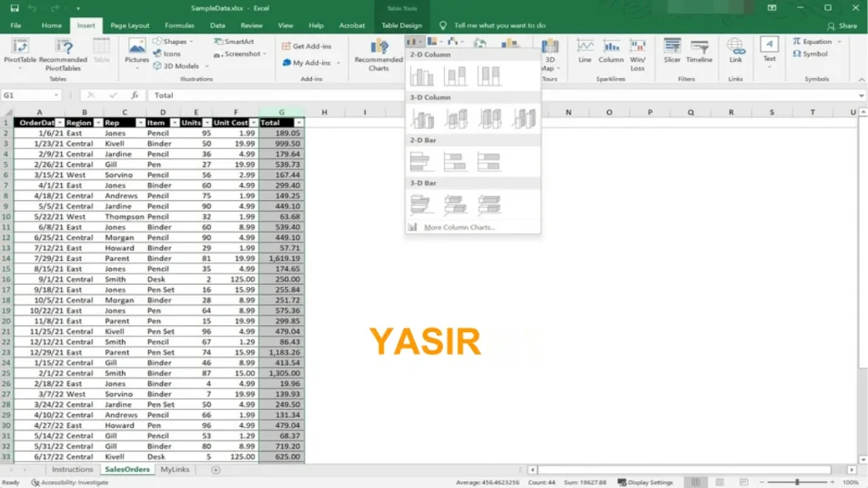The width and height of the screenshot is (868, 488).
Task: Open Recommended PivotTables
Action: (x=63, y=55)
